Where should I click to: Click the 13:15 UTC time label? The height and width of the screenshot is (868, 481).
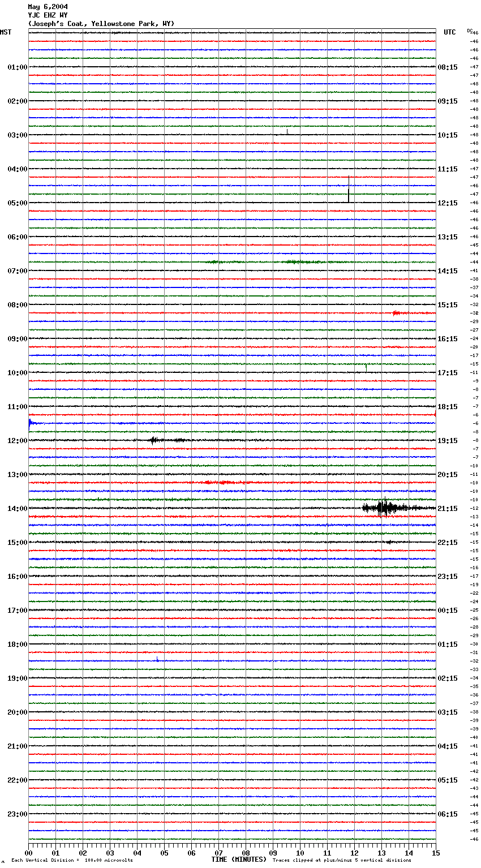448,237
